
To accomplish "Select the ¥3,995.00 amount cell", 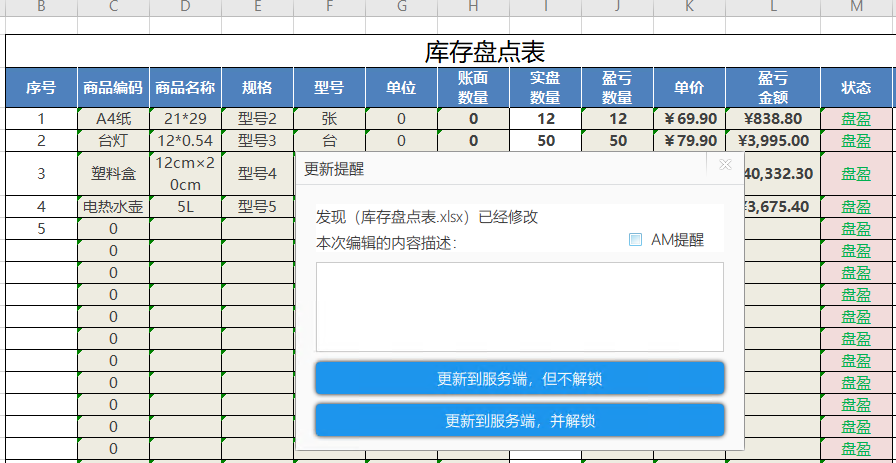I will 773,141.
